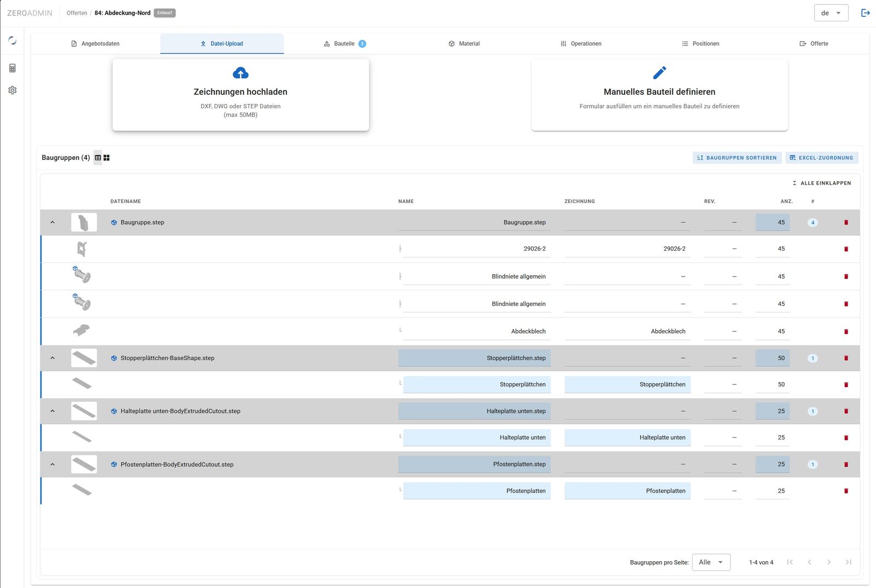
Task: Collapse the Stopperplättchen-BaseShape.step assembly
Action: pyautogui.click(x=53, y=358)
